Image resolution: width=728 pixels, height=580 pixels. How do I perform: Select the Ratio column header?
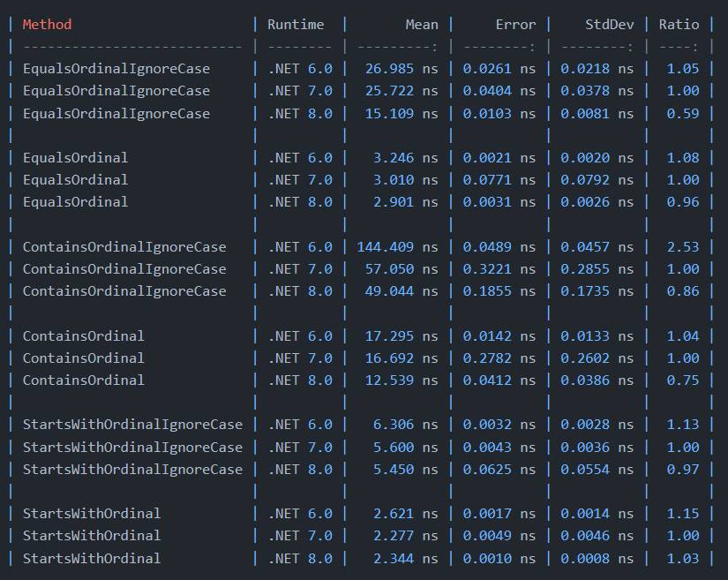(679, 24)
